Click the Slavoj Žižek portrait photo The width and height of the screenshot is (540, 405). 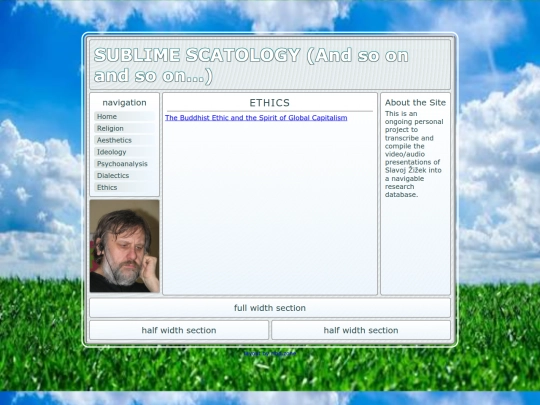[125, 246]
